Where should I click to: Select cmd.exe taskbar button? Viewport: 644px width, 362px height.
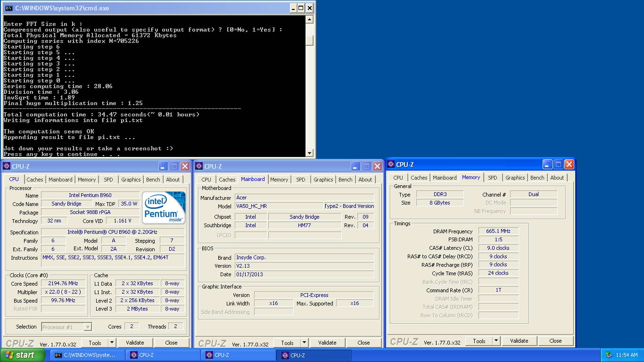(87, 355)
